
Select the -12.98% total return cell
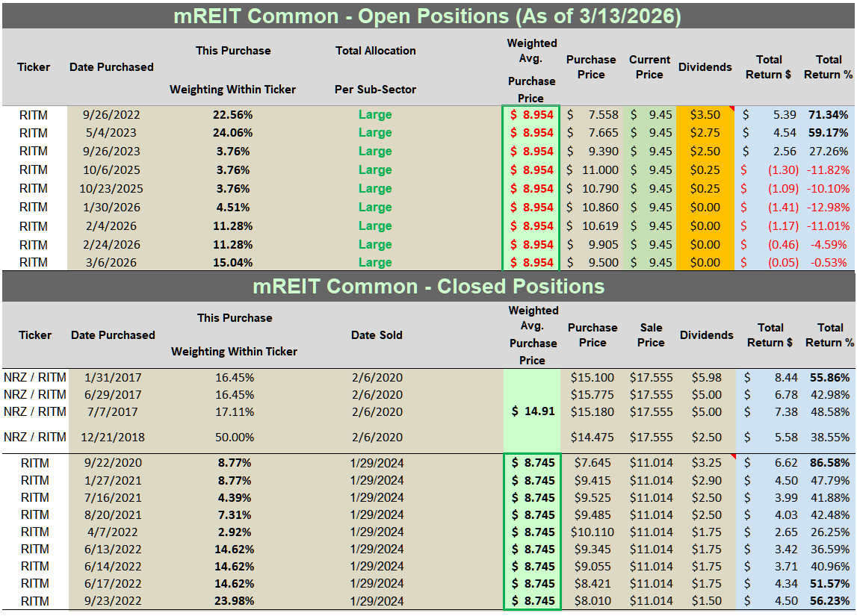(829, 208)
